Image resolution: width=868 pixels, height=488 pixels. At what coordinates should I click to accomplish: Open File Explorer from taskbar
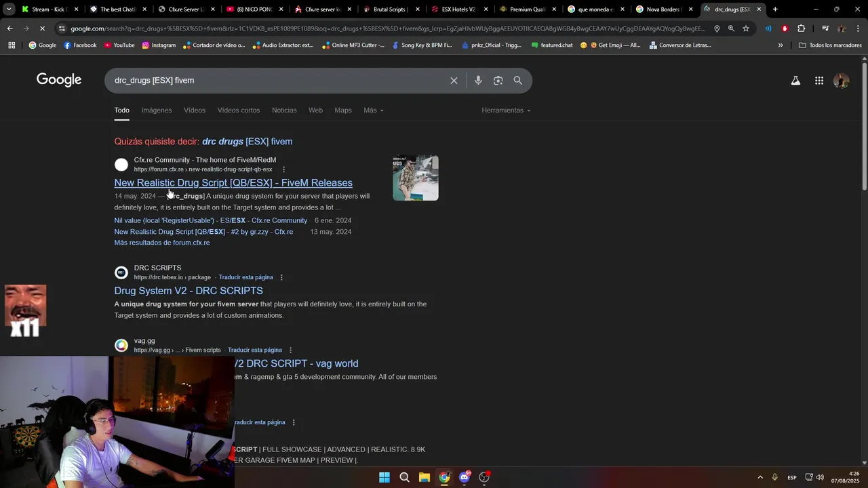[425, 477]
